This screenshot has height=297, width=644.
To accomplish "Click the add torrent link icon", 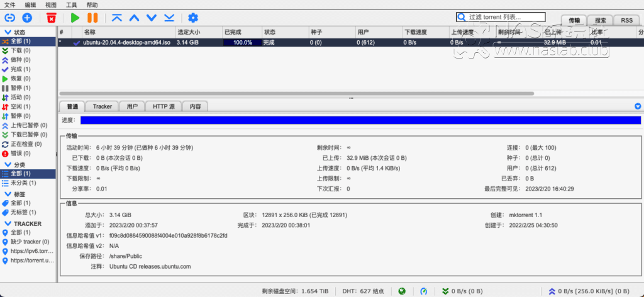I will (9, 18).
